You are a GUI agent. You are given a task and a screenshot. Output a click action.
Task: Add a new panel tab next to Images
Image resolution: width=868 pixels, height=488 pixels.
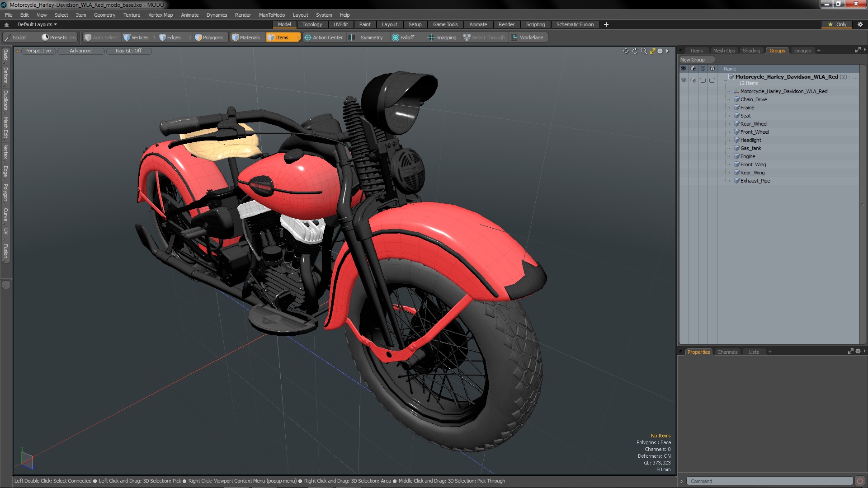coord(819,51)
